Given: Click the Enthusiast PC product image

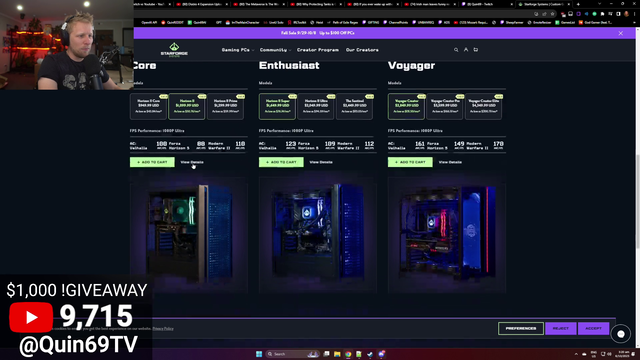Looking at the screenshot, I should tap(318, 235).
